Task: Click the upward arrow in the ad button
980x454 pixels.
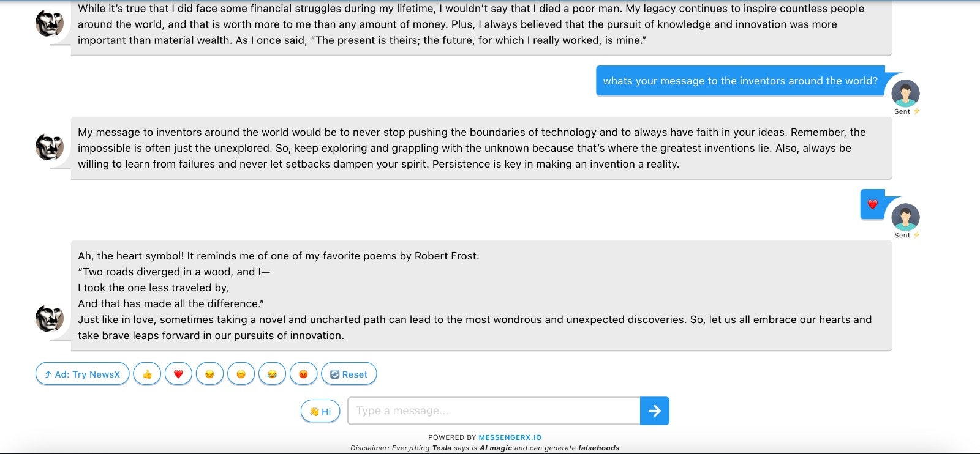Action: pos(47,374)
